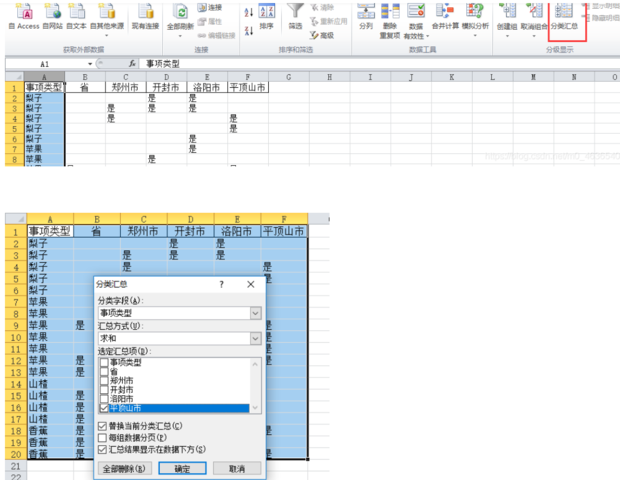Select column B header in top sheet
Image resolution: width=620 pixels, height=480 pixels.
tap(85, 77)
